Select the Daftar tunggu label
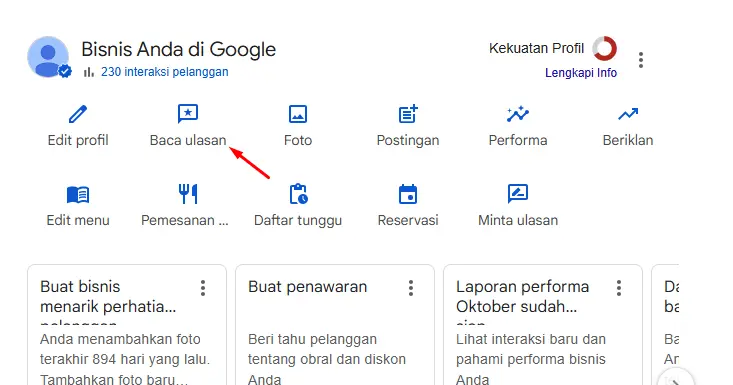 point(298,221)
